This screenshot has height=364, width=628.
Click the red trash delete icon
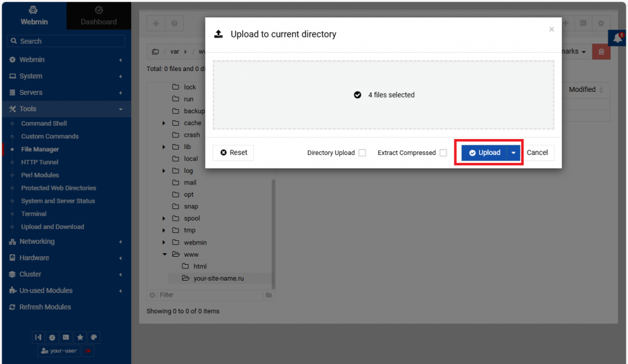pyautogui.click(x=601, y=52)
